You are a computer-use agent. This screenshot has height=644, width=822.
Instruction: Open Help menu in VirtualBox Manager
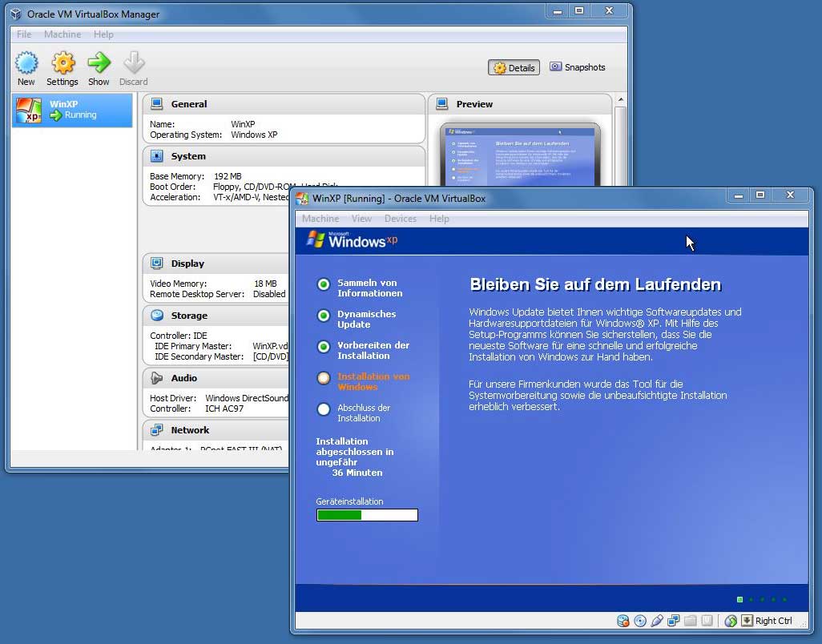[103, 34]
